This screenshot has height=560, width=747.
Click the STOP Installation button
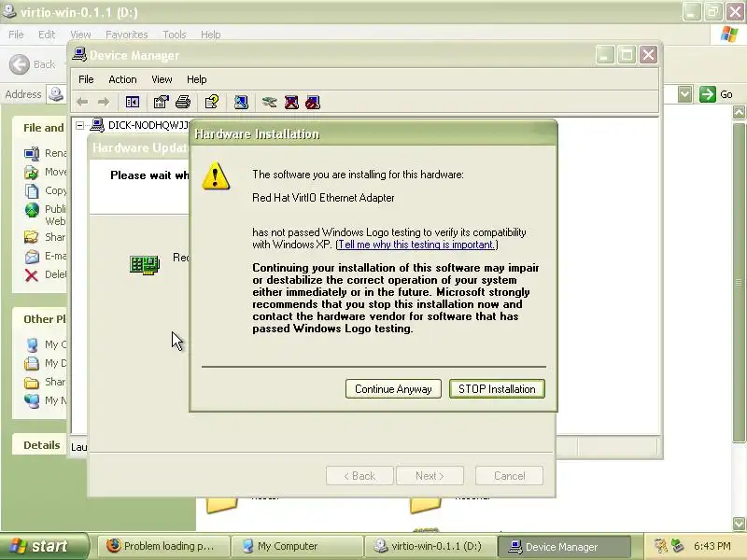tap(497, 389)
